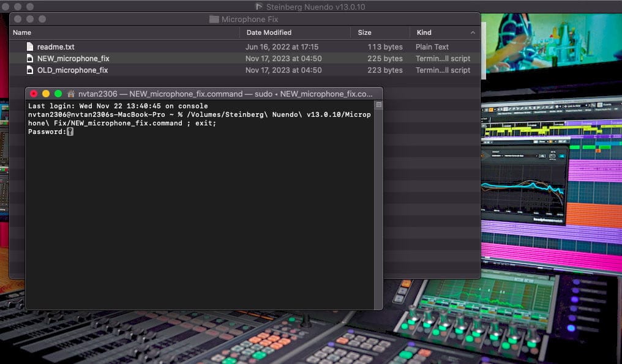Click size '225 bytes' cell
Viewport: 622px width, 364px height.
coord(385,58)
